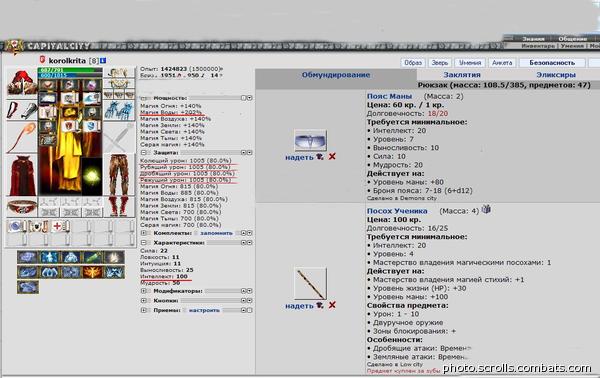The image size is (600, 378).
Task: Expand the Модификаторы section
Action: 143,291
